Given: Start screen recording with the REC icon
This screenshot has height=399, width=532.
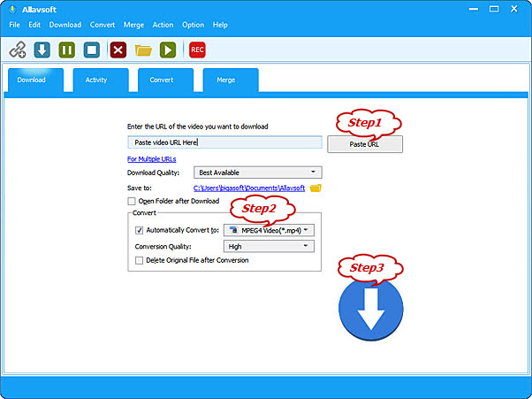Looking at the screenshot, I should click(197, 50).
